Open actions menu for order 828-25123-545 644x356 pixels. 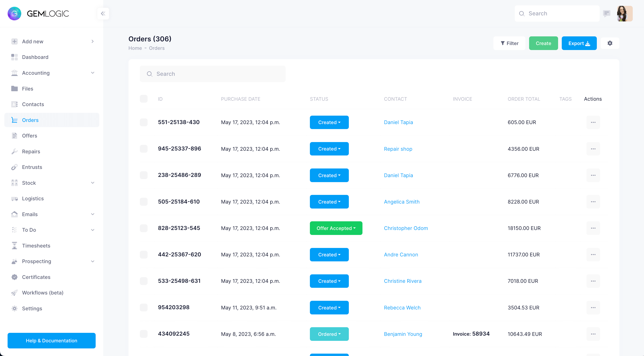pyautogui.click(x=593, y=228)
